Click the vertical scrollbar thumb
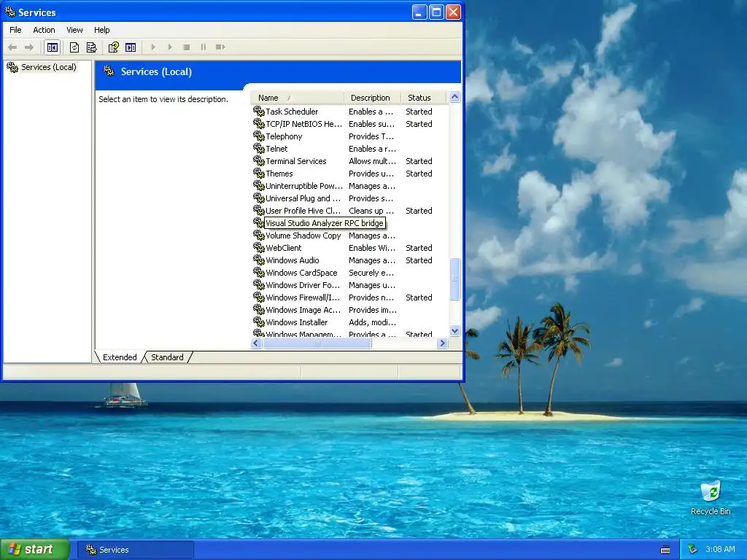The height and width of the screenshot is (560, 747). 454,279
